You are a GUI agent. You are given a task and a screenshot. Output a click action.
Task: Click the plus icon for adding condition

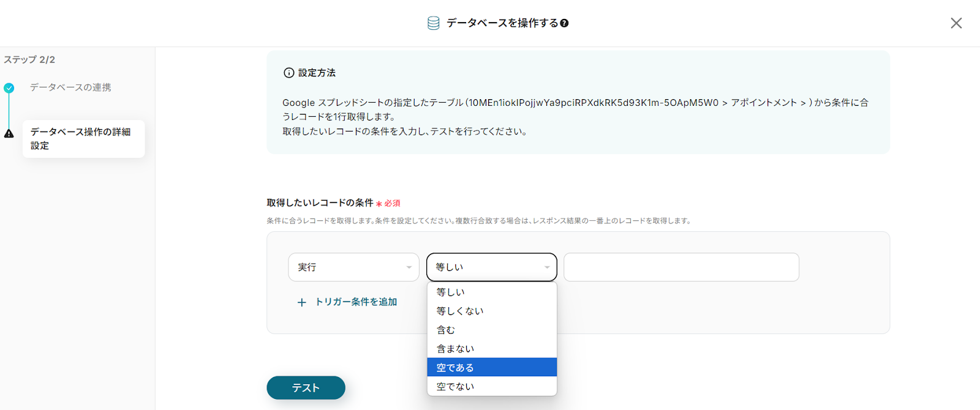pyautogui.click(x=301, y=302)
